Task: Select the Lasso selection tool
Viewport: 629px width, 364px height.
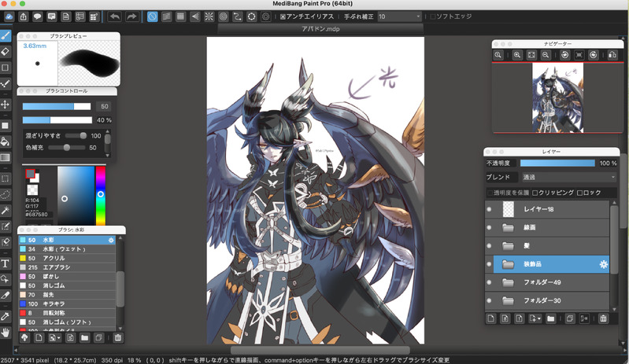Action: tap(6, 195)
